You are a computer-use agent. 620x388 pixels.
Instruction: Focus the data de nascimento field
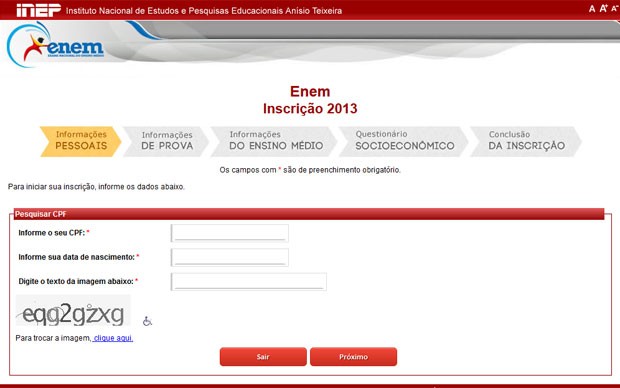point(230,257)
